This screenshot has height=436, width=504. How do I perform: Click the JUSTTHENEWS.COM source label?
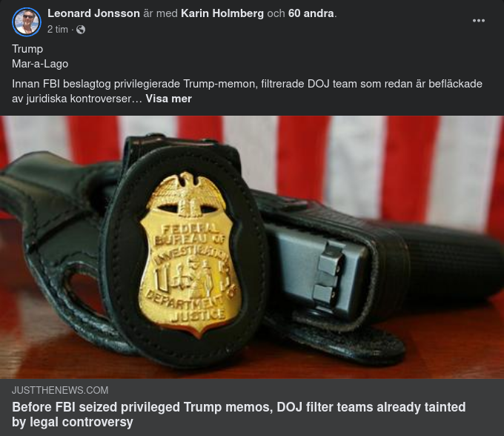(x=60, y=390)
